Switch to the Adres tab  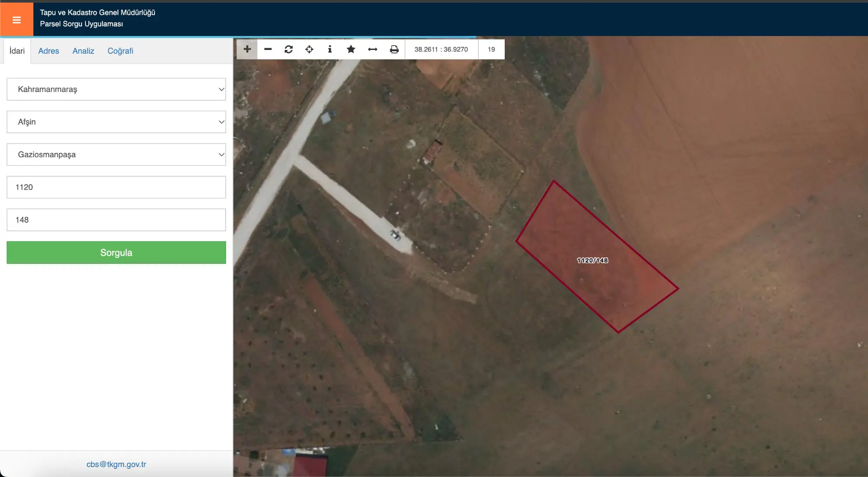(49, 51)
